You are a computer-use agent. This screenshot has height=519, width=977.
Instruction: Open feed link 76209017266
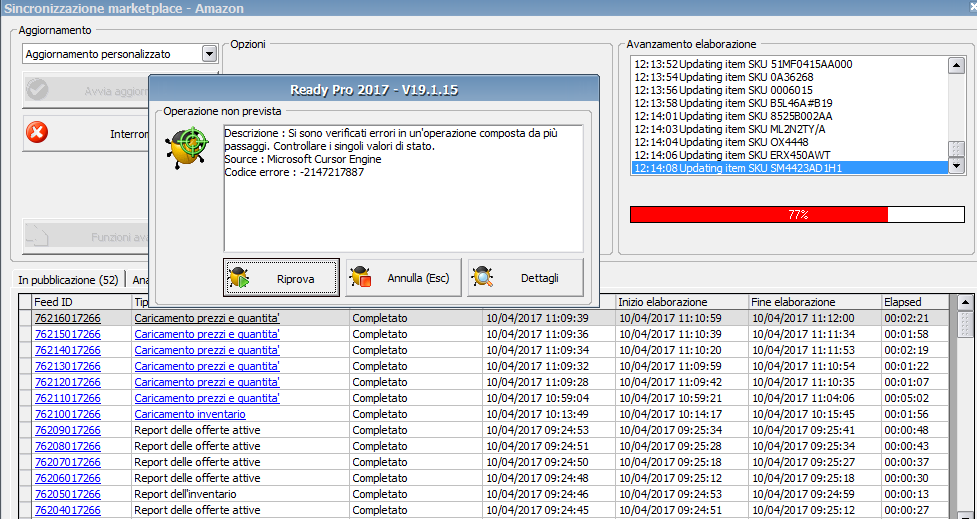(67, 431)
